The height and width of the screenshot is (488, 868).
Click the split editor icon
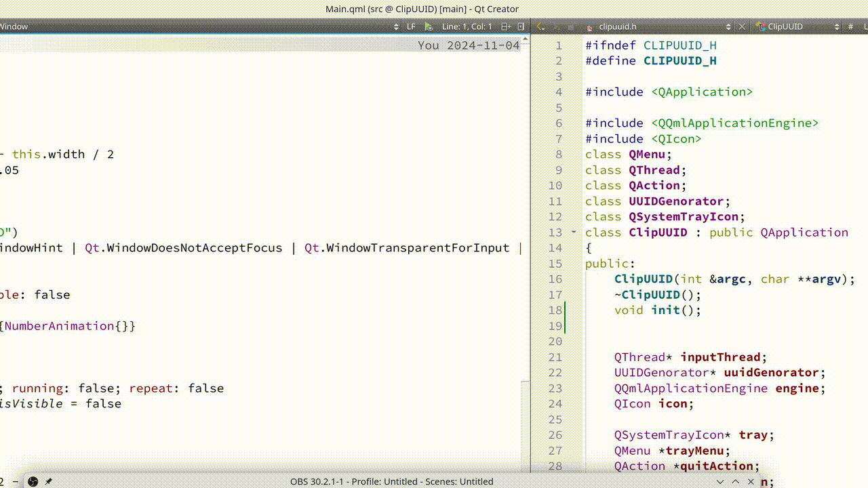pyautogui.click(x=506, y=26)
